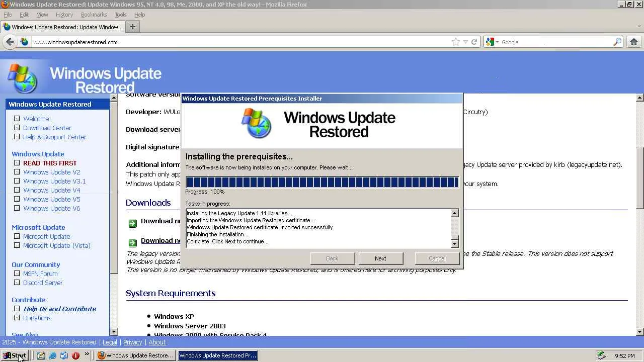The width and height of the screenshot is (644, 362).
Task: Open the Help menu
Action: coord(139,15)
